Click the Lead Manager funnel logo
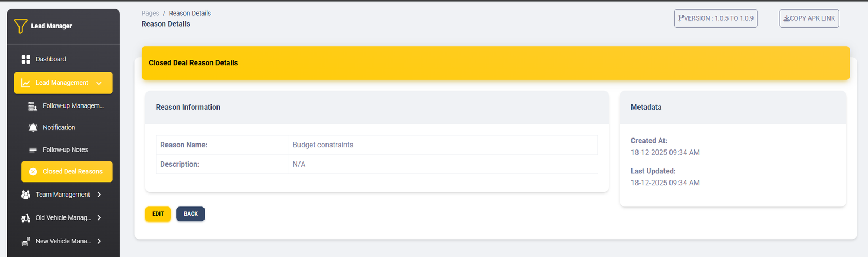 [x=21, y=26]
